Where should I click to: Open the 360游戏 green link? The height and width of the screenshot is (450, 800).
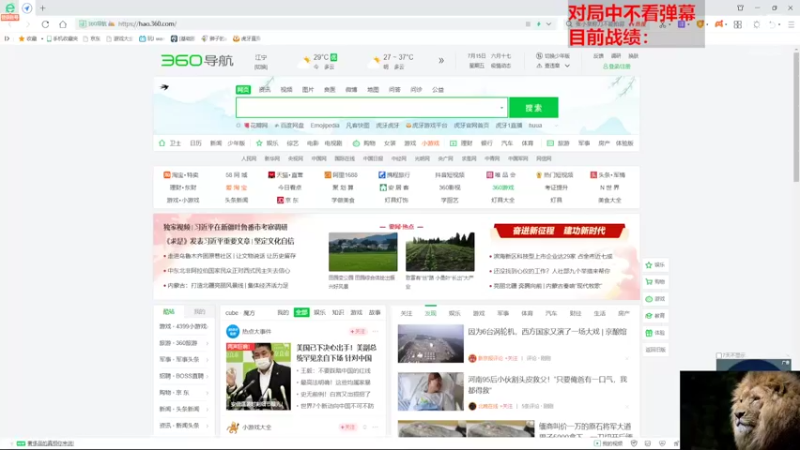(503, 188)
